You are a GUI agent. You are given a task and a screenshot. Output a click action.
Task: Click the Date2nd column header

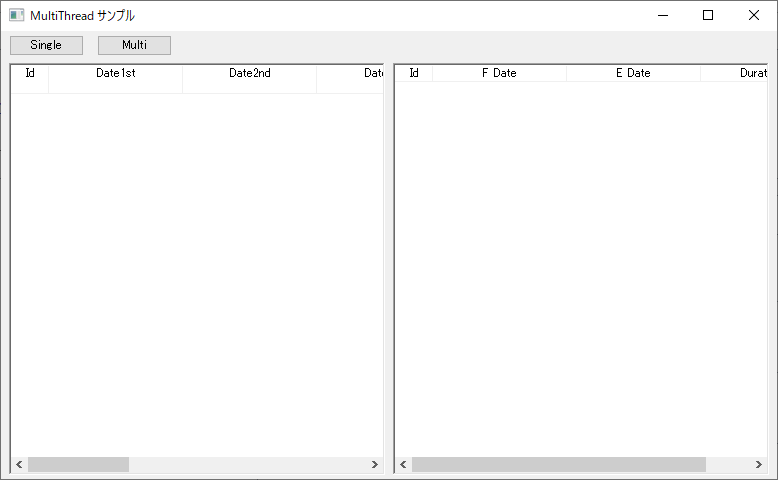coord(249,73)
